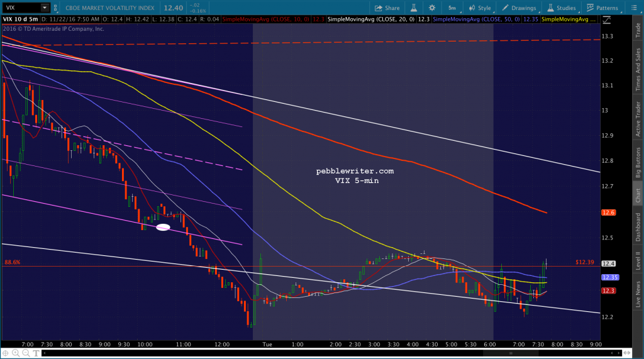644x359 pixels.
Task: Open the Drawings menu
Action: (519, 8)
